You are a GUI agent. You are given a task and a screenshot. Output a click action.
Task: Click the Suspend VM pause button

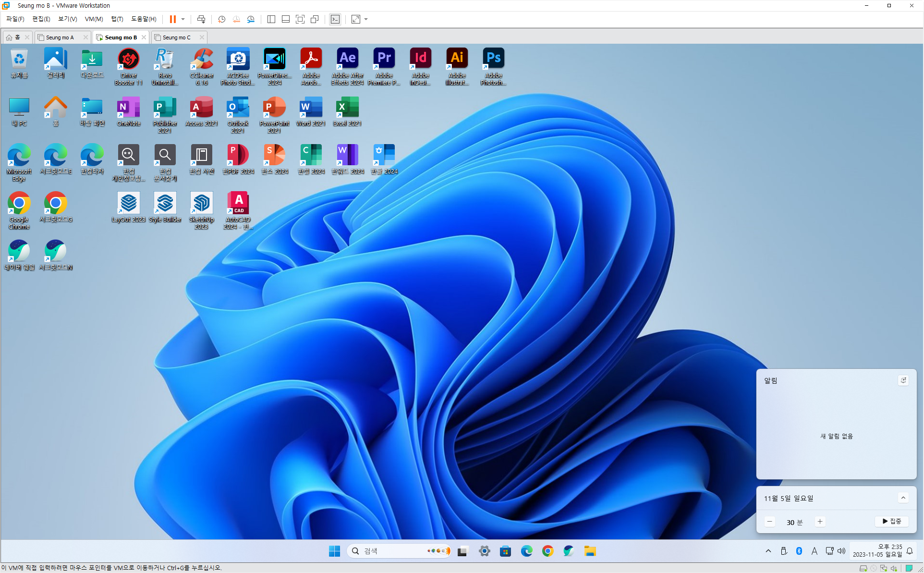172,19
